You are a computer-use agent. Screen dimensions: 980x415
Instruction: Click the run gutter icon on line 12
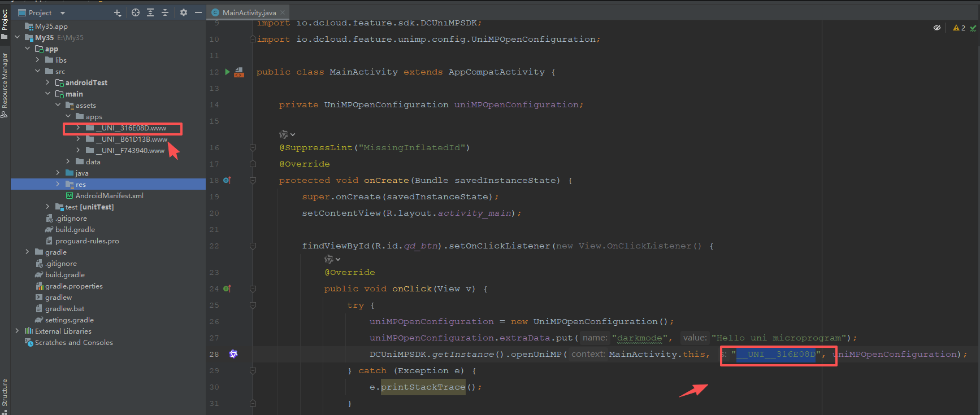(227, 72)
